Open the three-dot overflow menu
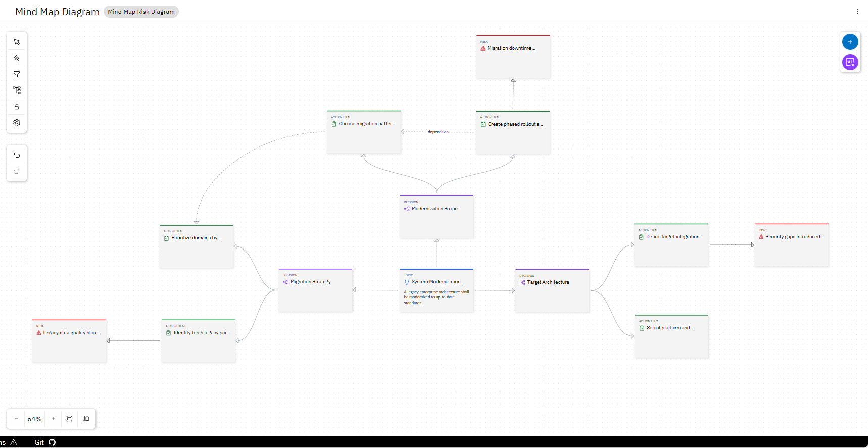 tap(857, 12)
